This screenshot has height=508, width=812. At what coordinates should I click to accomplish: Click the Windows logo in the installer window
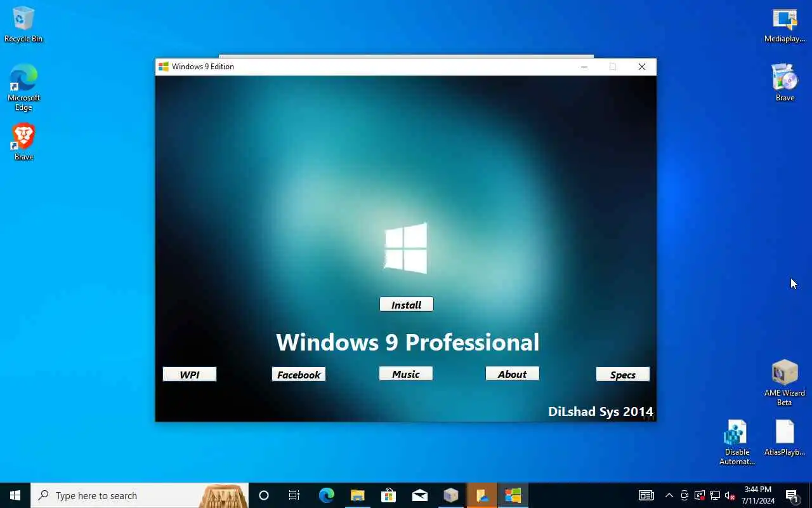point(406,248)
